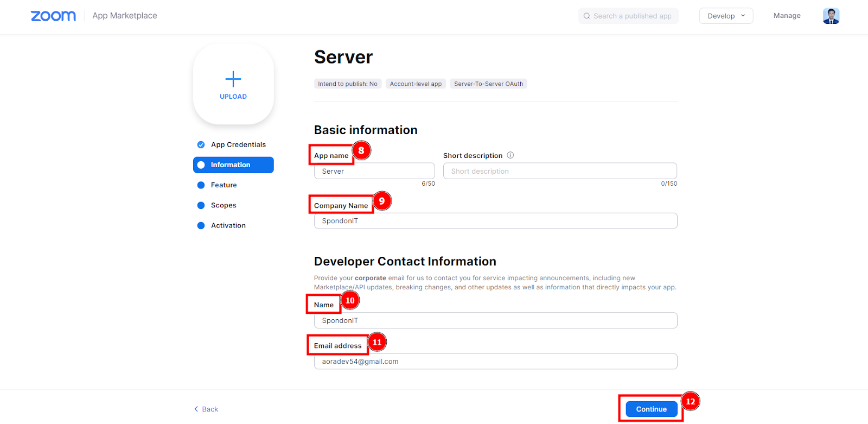
Task: Open the user profile avatar
Action: (831, 16)
